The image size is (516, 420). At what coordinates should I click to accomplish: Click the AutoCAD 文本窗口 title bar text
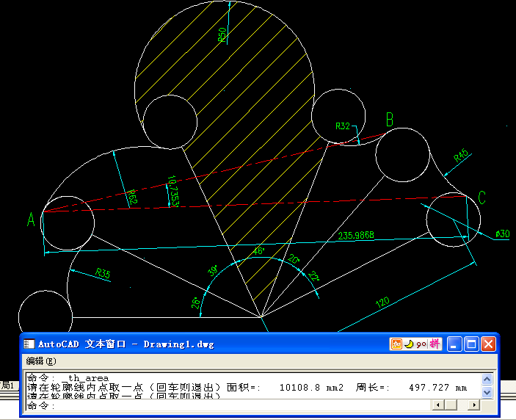point(126,344)
